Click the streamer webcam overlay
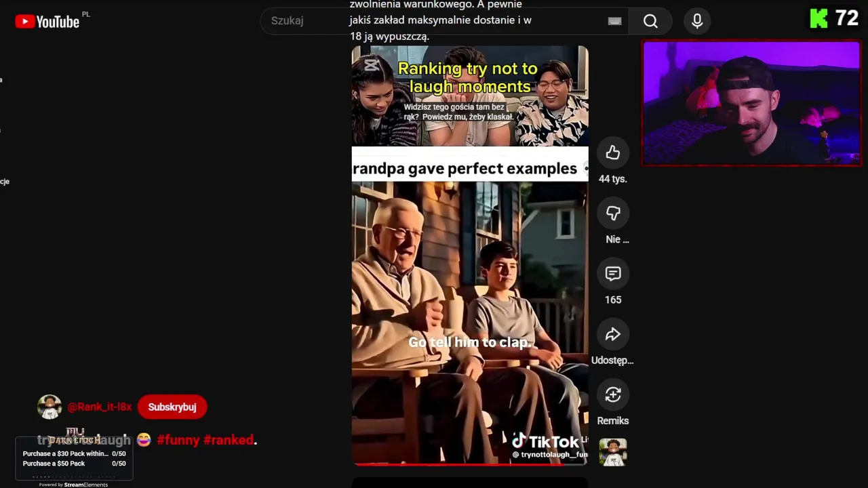868x488 pixels. pyautogui.click(x=751, y=103)
